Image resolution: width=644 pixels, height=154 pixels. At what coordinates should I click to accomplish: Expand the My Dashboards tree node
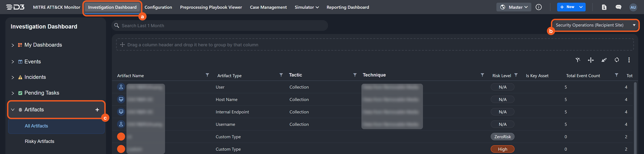[x=13, y=45]
